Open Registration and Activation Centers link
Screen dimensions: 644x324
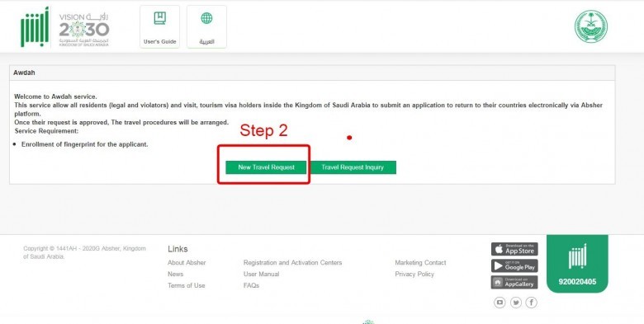292,262
